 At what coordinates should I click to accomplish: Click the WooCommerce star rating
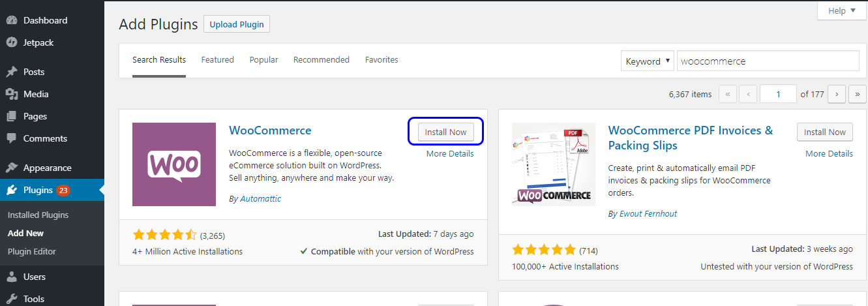click(165, 235)
